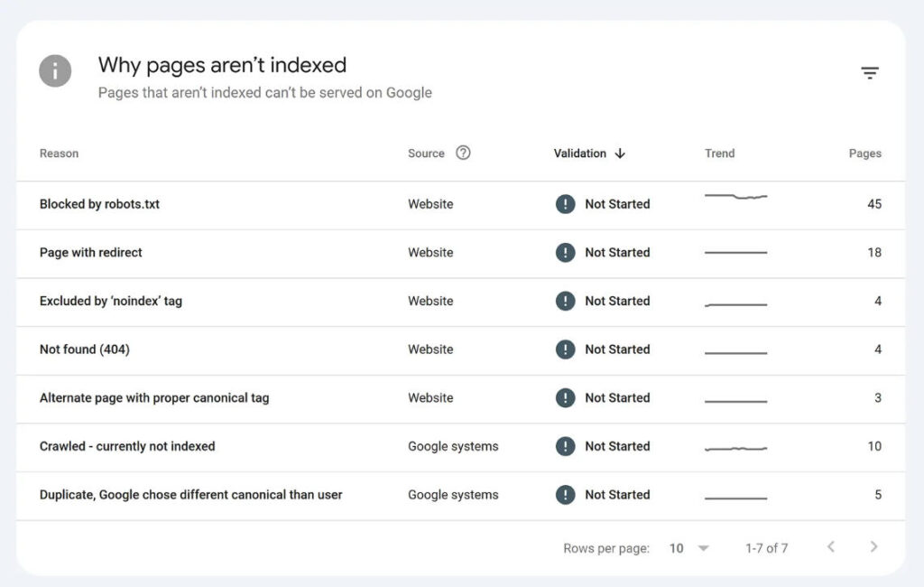Click the status icon for Page with redirect
The height and width of the screenshot is (587, 924).
[x=565, y=253]
